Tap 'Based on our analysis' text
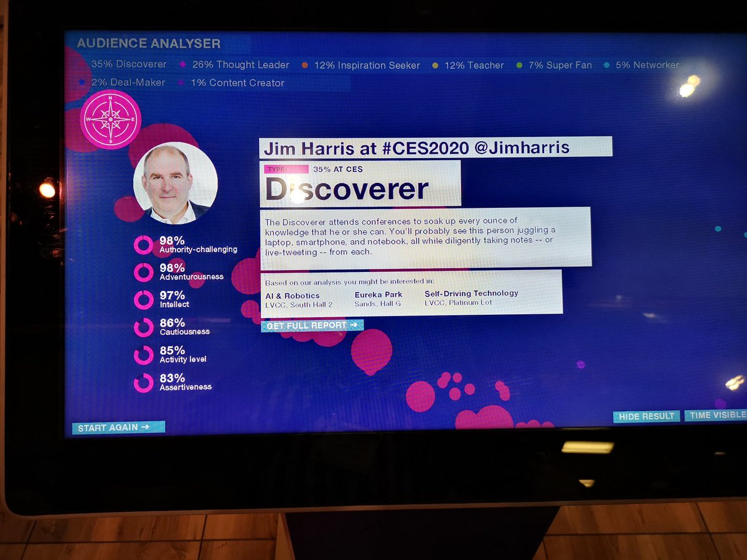Viewport: 747px width, 560px height. point(350,282)
